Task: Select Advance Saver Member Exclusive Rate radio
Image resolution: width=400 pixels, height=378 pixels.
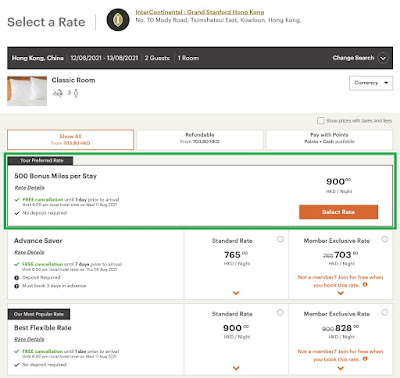Action: (x=385, y=239)
